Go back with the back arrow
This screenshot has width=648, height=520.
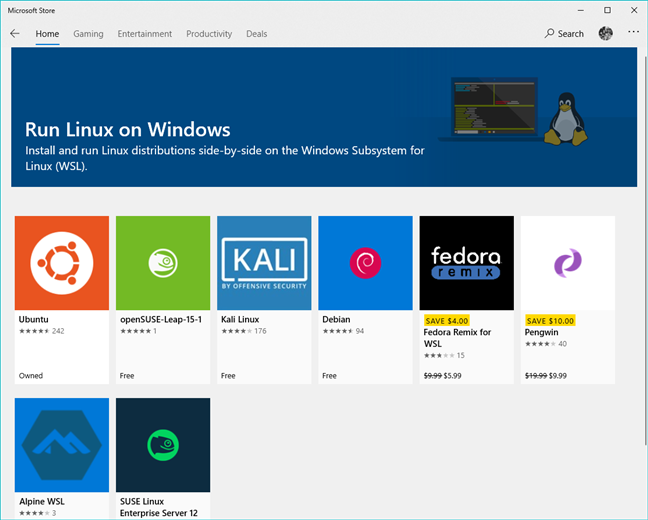[x=15, y=33]
